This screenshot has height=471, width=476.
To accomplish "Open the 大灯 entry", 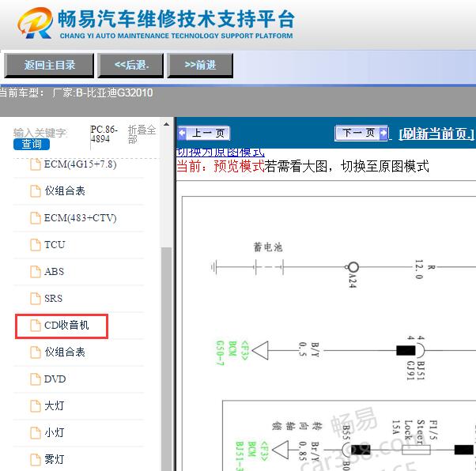I will click(x=54, y=405).
